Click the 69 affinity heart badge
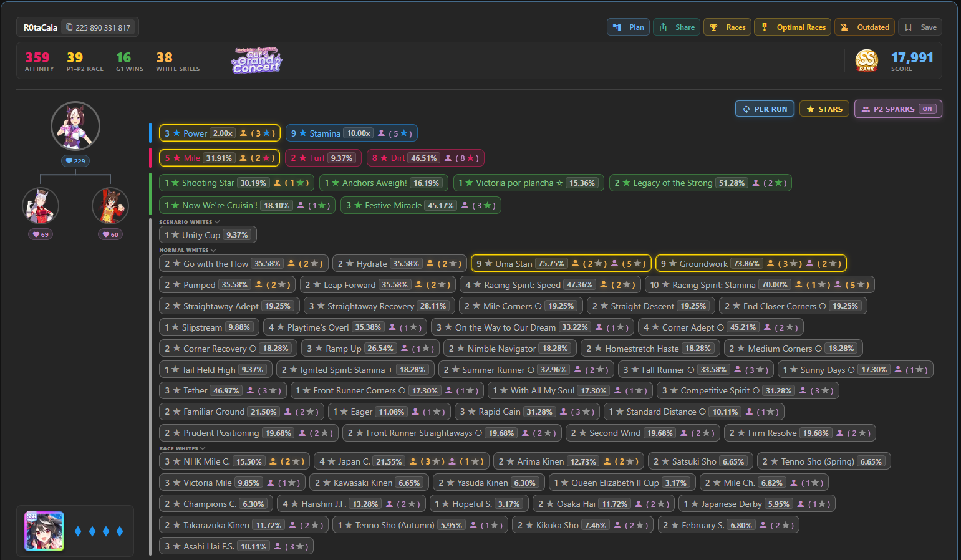Viewport: 961px width, 560px height. click(41, 234)
